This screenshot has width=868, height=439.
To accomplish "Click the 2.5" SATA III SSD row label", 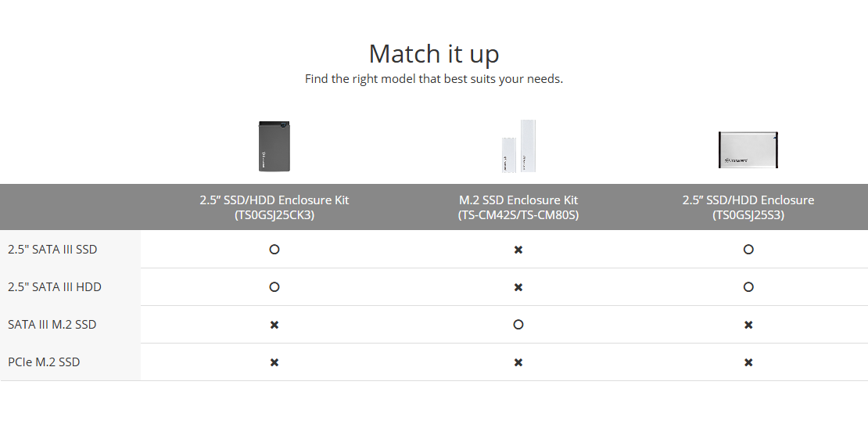I will pyautogui.click(x=52, y=250).
